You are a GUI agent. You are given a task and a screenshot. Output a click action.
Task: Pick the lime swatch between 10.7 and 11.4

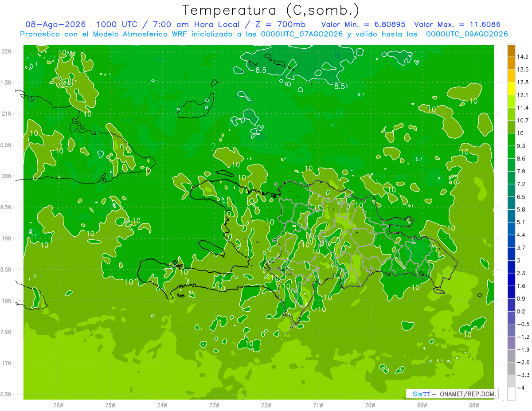(x=511, y=114)
